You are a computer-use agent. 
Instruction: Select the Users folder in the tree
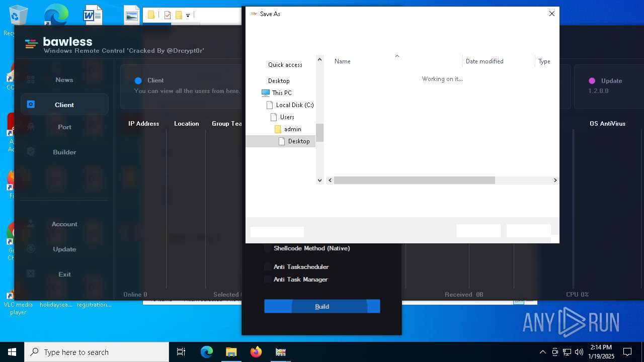click(287, 117)
